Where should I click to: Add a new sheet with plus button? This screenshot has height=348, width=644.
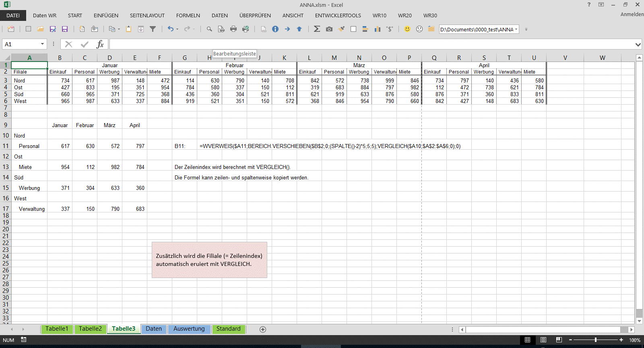[263, 329]
